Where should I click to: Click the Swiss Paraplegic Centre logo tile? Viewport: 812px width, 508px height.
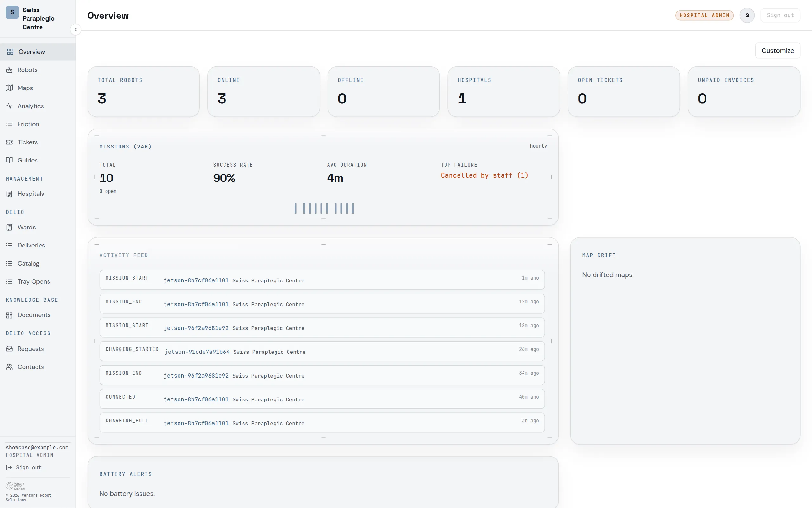(12, 12)
